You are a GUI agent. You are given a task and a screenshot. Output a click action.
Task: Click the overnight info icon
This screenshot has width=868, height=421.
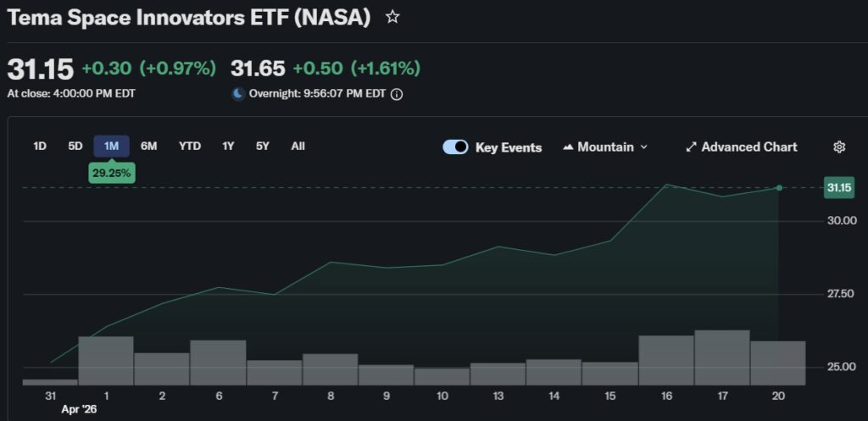[x=397, y=93]
